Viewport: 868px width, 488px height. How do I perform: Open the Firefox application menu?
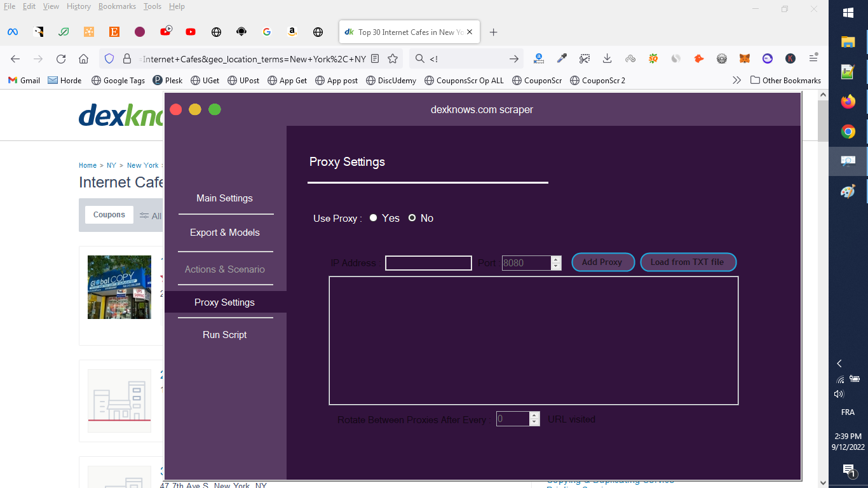813,59
